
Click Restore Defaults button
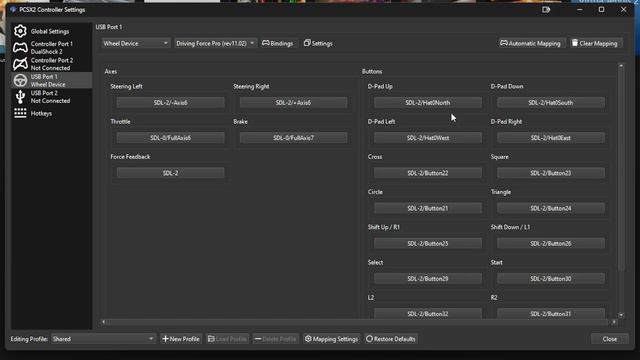(x=391, y=339)
